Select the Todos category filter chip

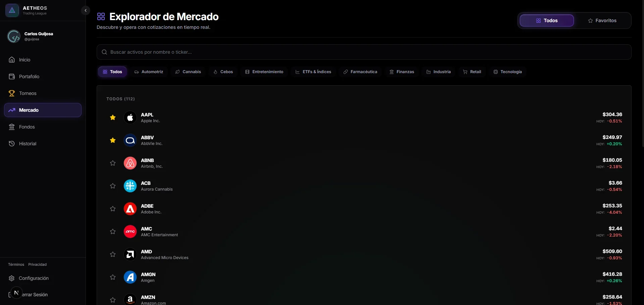click(x=112, y=72)
